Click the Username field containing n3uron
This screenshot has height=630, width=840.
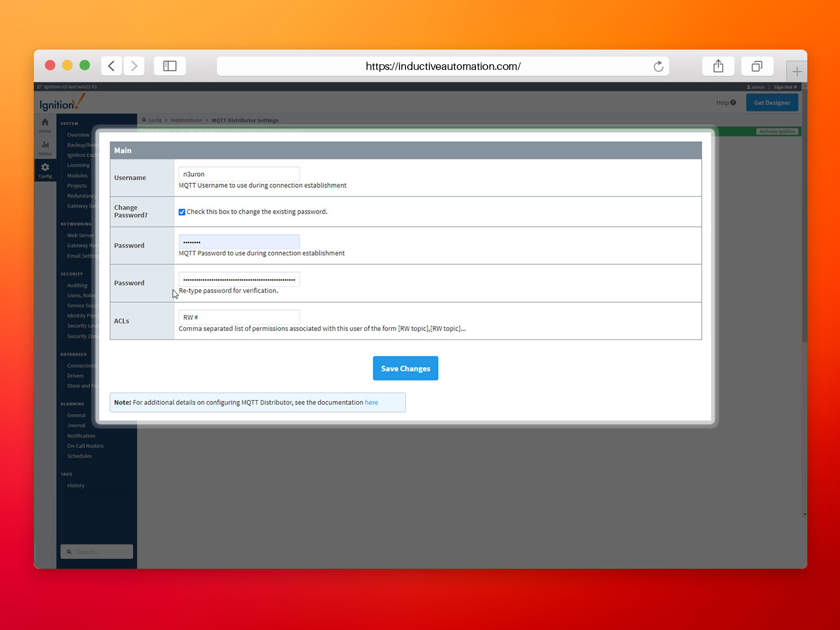click(239, 174)
